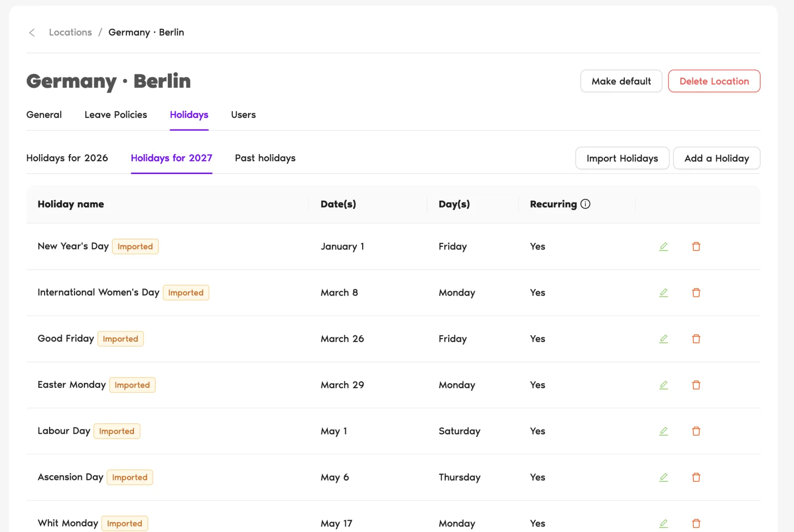The width and height of the screenshot is (794, 532).
Task: Open the Users tab
Action: point(243,115)
